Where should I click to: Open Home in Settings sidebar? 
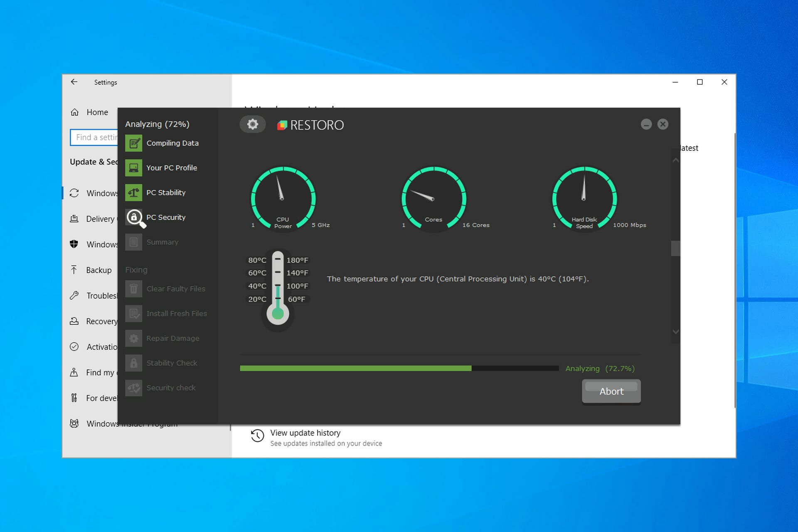(90, 112)
